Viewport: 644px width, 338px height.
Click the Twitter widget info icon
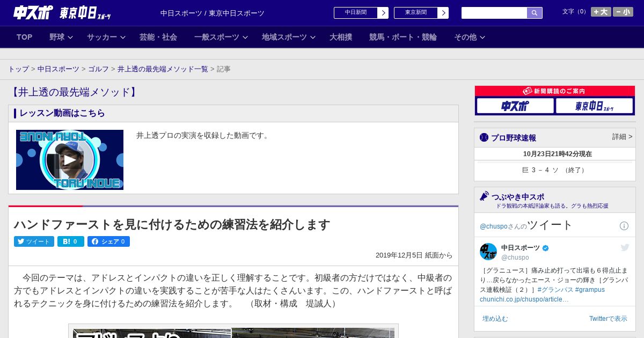pos(624,226)
